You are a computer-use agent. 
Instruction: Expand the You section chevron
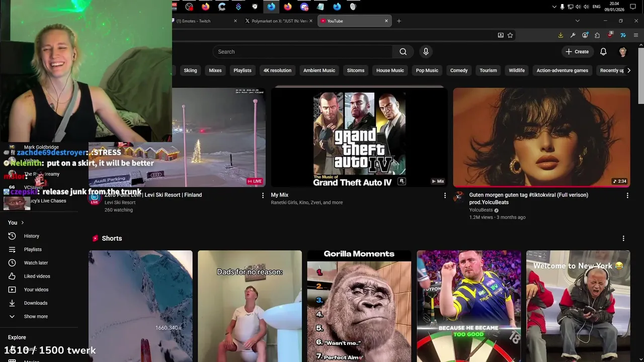[23, 223]
